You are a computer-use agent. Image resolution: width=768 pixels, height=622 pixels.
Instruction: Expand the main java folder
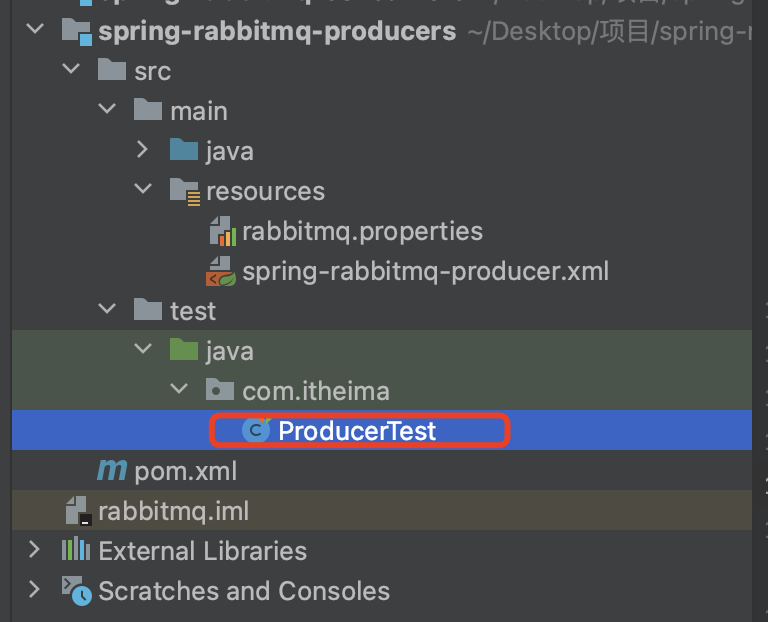coord(143,151)
